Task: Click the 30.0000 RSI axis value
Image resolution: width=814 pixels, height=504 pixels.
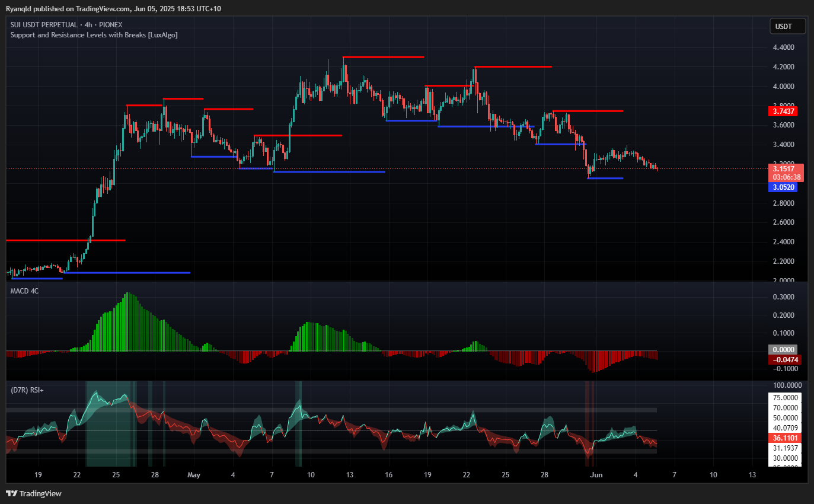Action: 785,458
